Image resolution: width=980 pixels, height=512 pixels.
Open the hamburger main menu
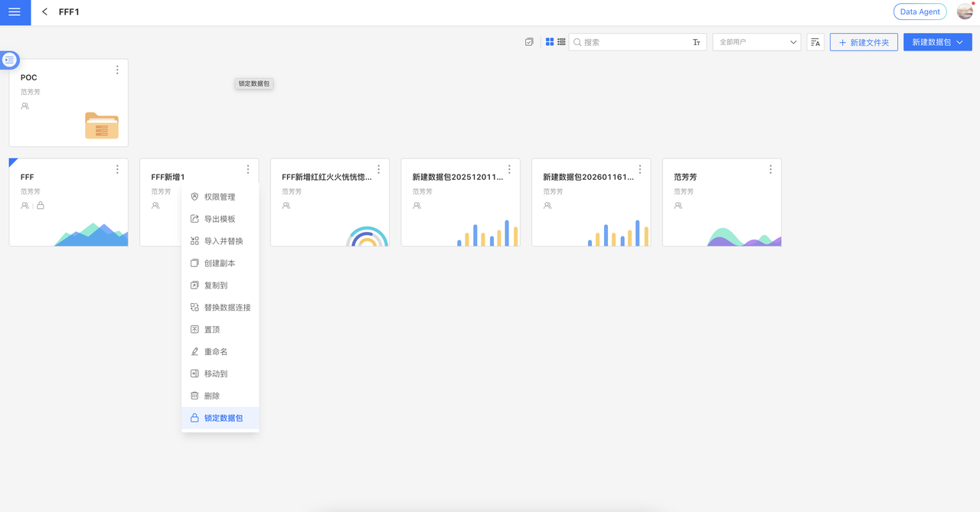[15, 12]
